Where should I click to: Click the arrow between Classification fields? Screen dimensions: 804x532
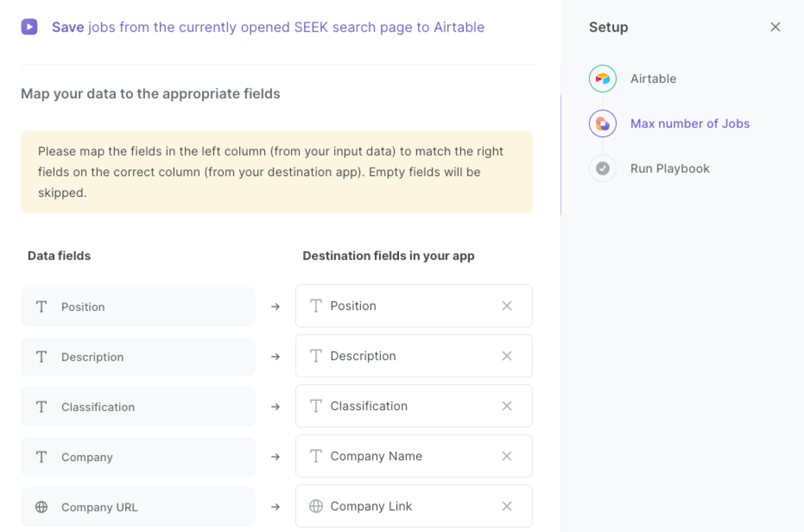(275, 407)
